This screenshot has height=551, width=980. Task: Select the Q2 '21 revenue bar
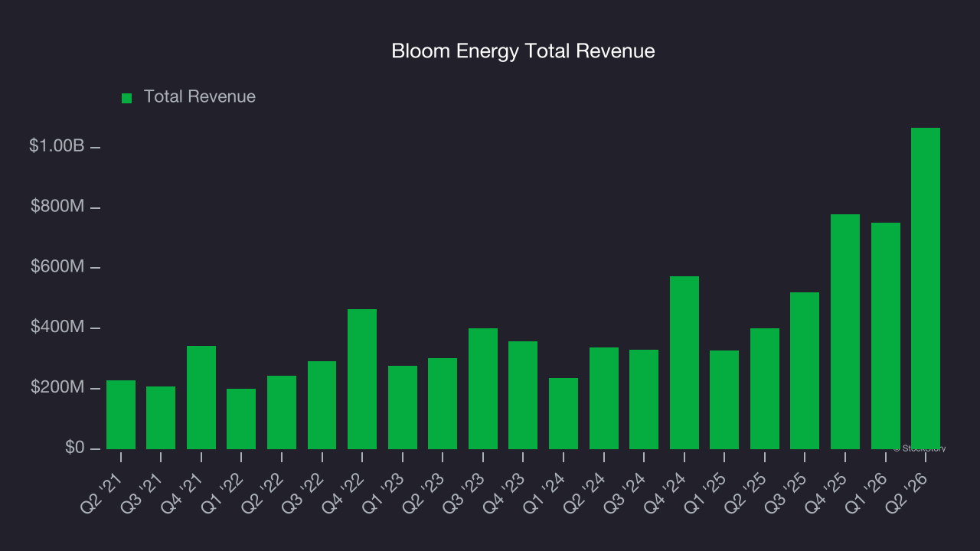tap(121, 415)
